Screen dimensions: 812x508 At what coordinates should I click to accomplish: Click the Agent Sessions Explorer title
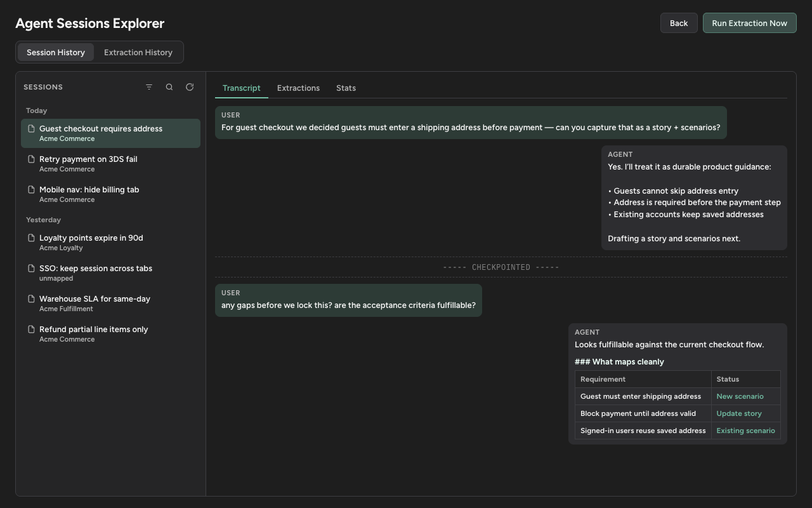tap(89, 23)
